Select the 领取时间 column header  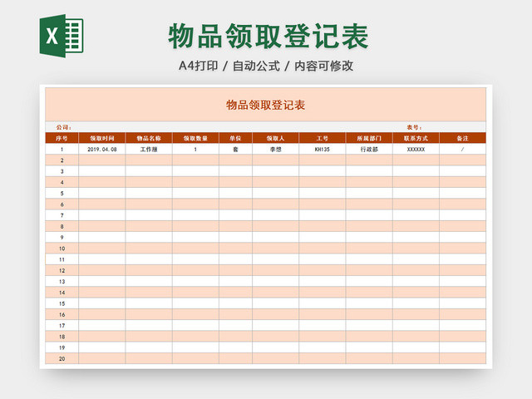101,138
